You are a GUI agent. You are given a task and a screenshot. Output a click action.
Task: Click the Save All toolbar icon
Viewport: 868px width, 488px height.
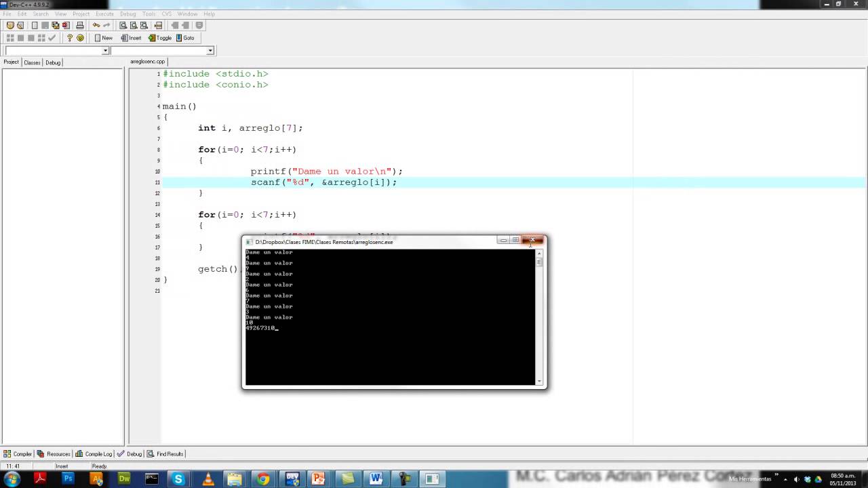(56, 25)
